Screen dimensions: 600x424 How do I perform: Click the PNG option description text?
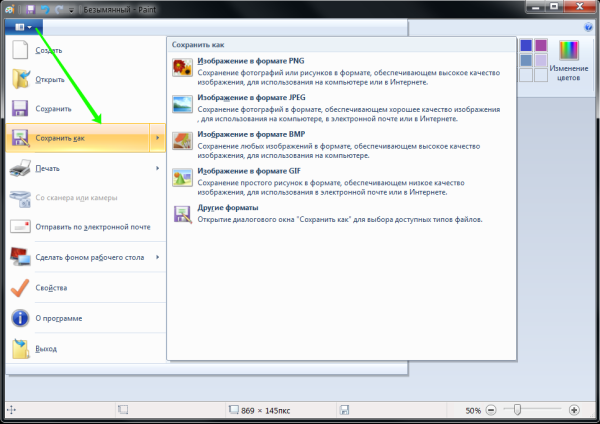pyautogui.click(x=349, y=77)
